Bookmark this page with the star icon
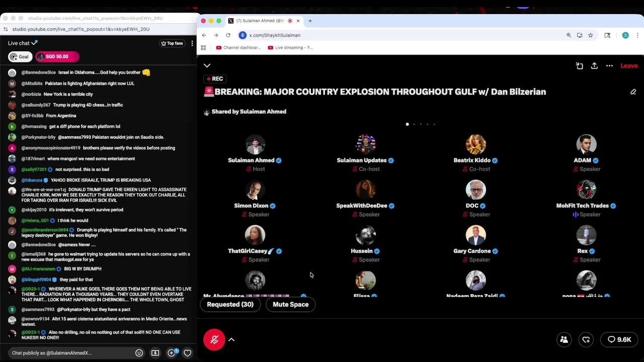 (590, 35)
